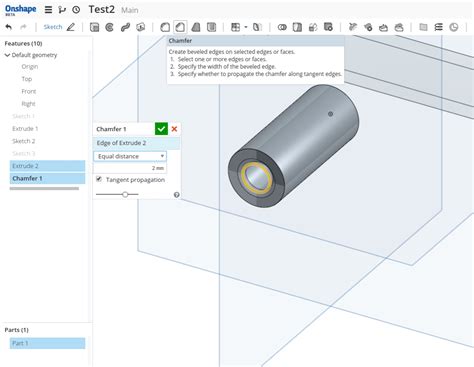
Task: Click the list-style toolbar icon
Action: point(439,27)
